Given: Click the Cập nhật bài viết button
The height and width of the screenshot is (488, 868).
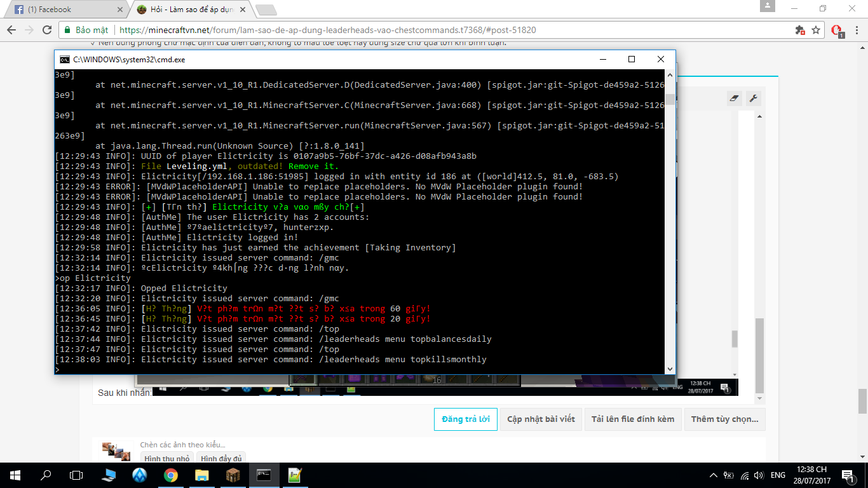Looking at the screenshot, I should click(x=541, y=419).
